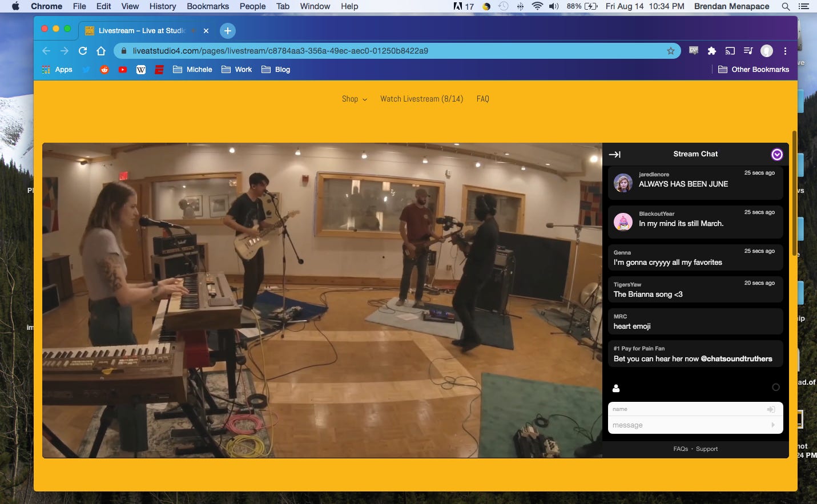Collapse the Stream Chat panel arrow
Viewport: 817px width, 504px height.
coord(615,155)
